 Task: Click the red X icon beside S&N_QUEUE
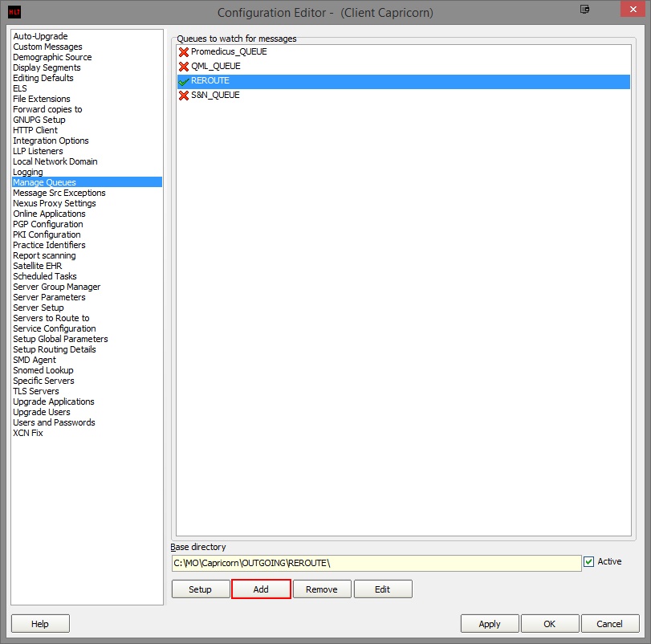[184, 96]
